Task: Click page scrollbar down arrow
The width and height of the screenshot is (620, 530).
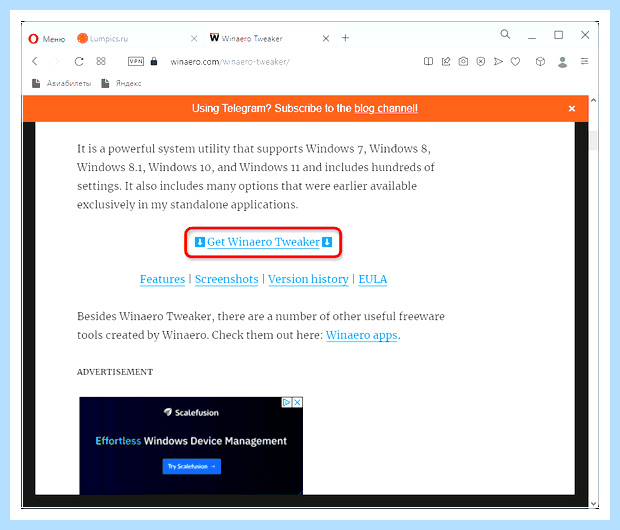Action: coord(593,504)
